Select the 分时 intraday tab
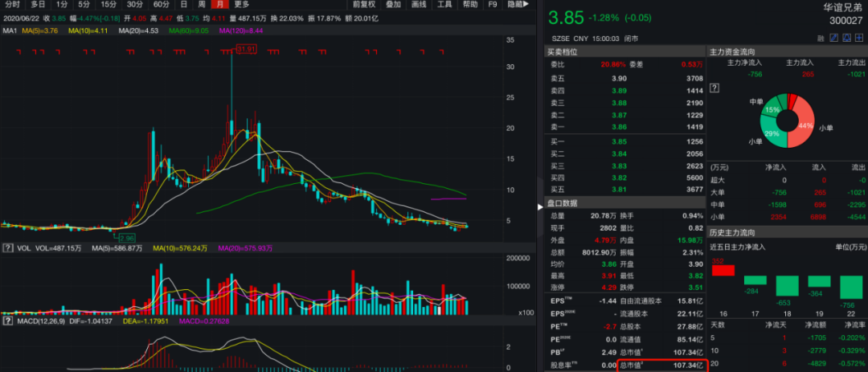This screenshot has height=372, width=868. (12, 5)
